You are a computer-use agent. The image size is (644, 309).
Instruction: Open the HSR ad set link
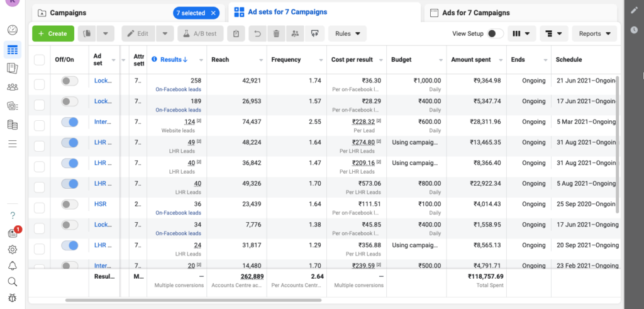click(100, 204)
